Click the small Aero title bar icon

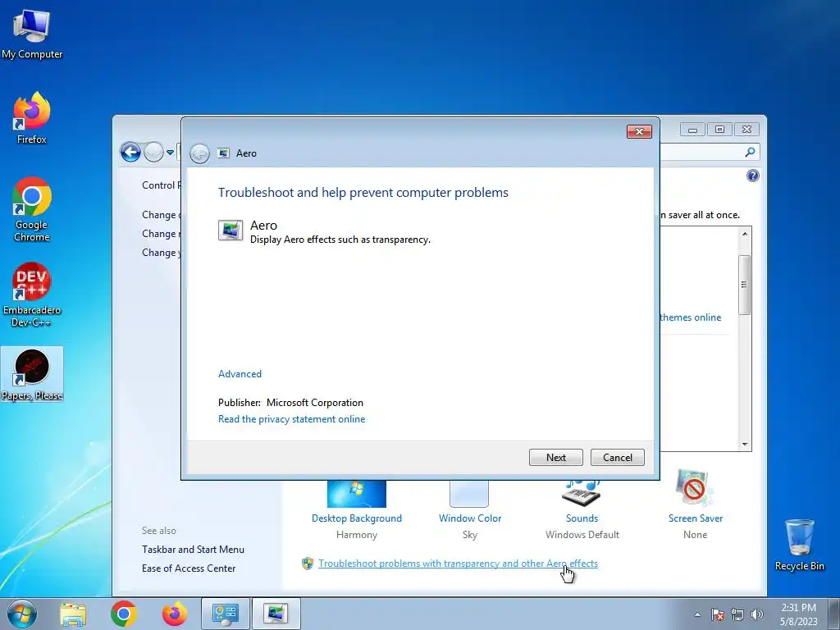click(223, 153)
